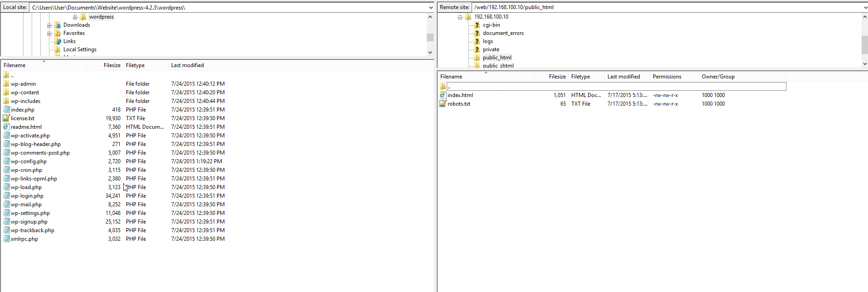Click the license.txt file icon
The image size is (868, 292).
[6, 118]
